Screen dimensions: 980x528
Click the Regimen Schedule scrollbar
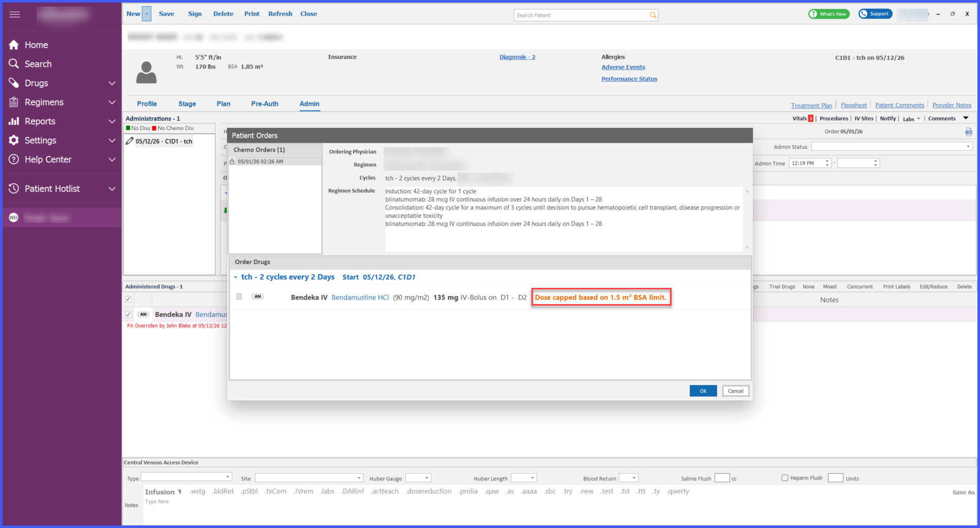(747, 219)
